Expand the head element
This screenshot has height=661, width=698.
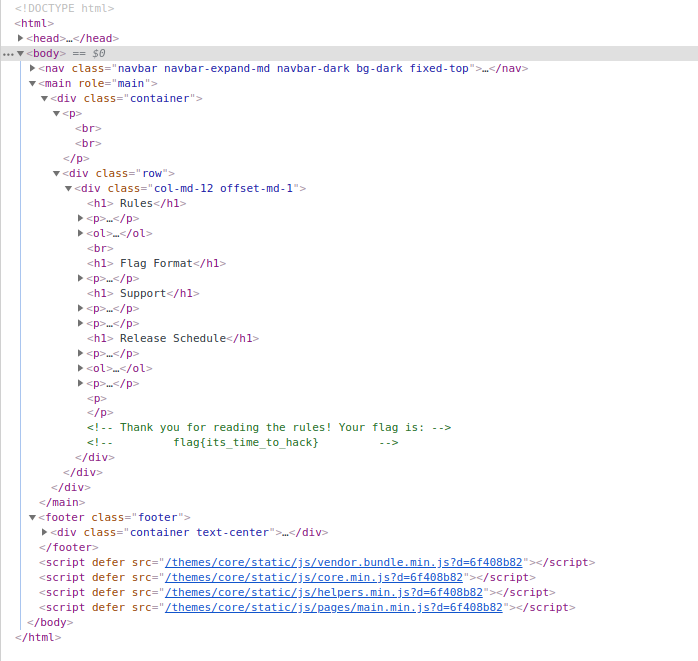(21, 38)
